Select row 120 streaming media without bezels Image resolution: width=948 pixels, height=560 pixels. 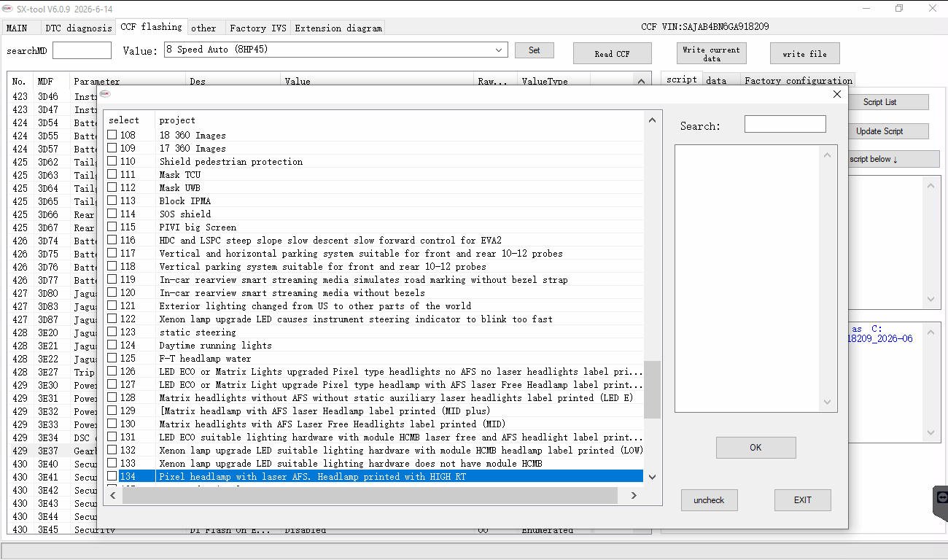(375, 292)
